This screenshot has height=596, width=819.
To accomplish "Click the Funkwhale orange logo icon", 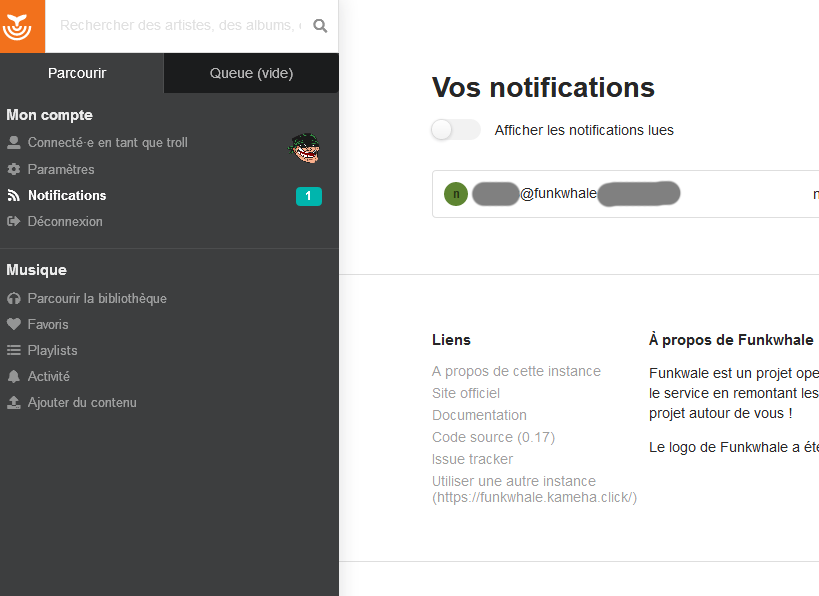I will pos(17,26).
